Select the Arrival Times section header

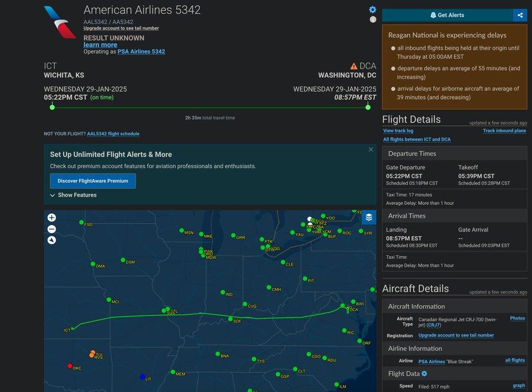pos(455,216)
